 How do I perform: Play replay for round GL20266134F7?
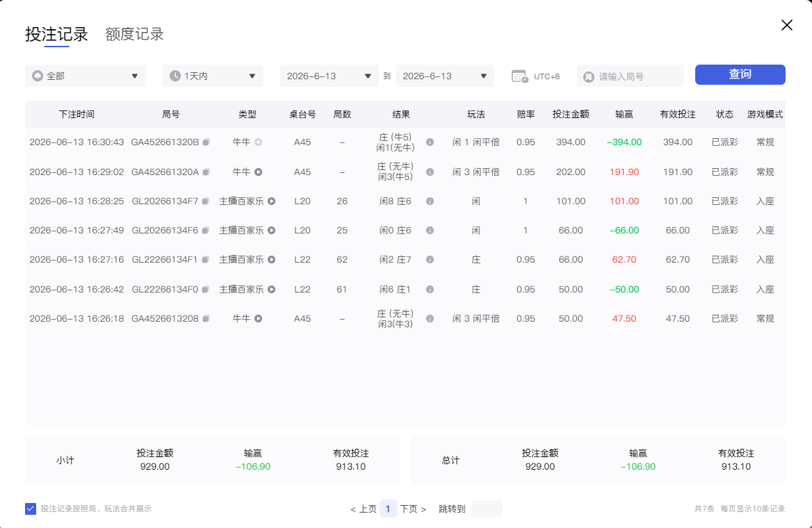tap(271, 201)
